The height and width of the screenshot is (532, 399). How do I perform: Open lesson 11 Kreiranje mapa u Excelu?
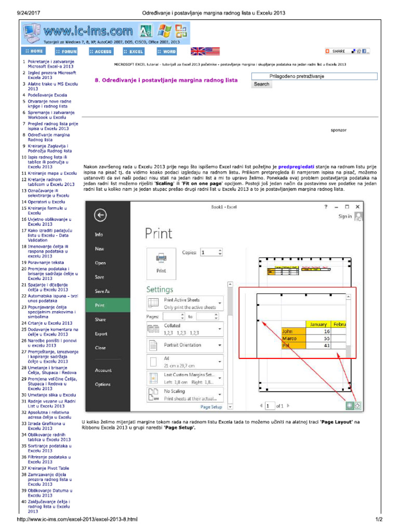52,174
